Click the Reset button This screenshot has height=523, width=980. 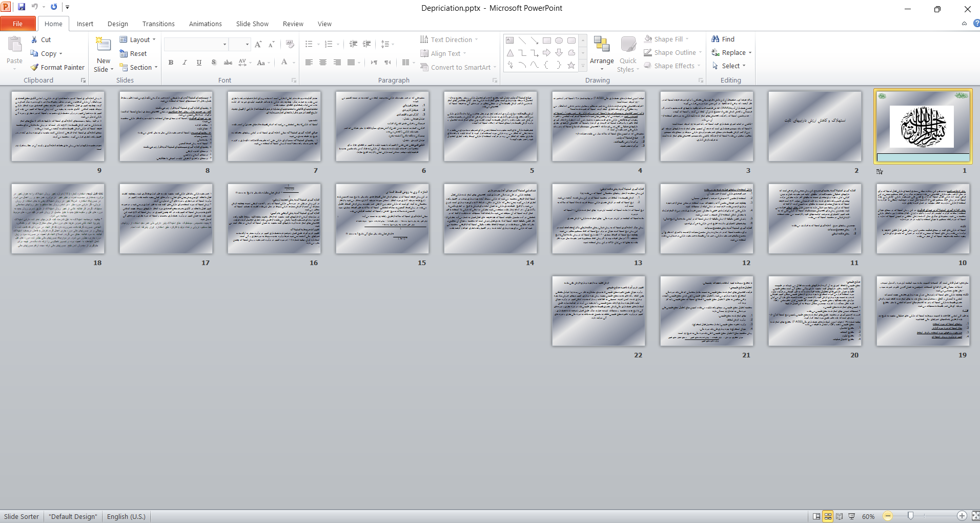point(133,53)
